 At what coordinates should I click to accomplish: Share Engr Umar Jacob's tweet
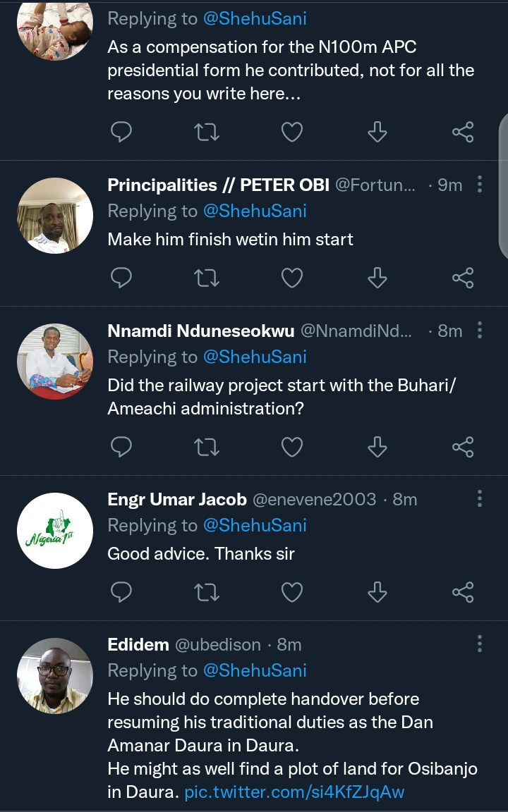click(x=462, y=593)
